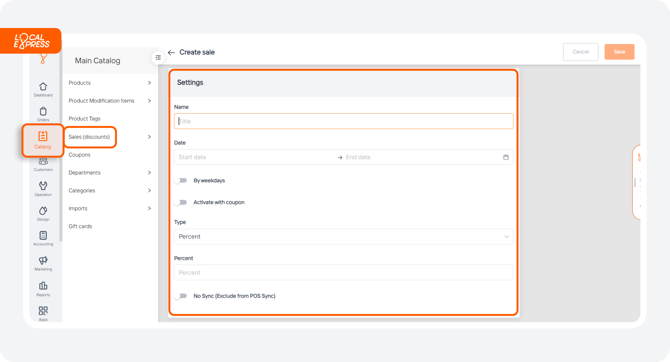Image resolution: width=670 pixels, height=362 pixels.
Task: Open the Reports chart icon
Action: (x=43, y=285)
